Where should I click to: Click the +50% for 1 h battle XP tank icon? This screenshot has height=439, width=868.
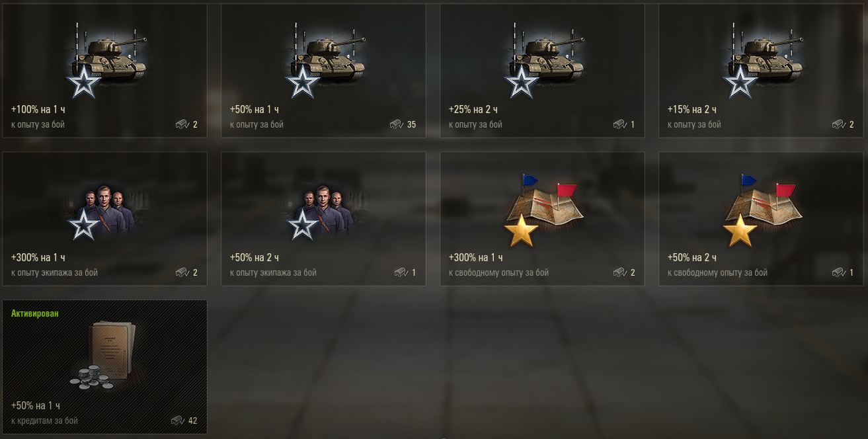pos(327,60)
